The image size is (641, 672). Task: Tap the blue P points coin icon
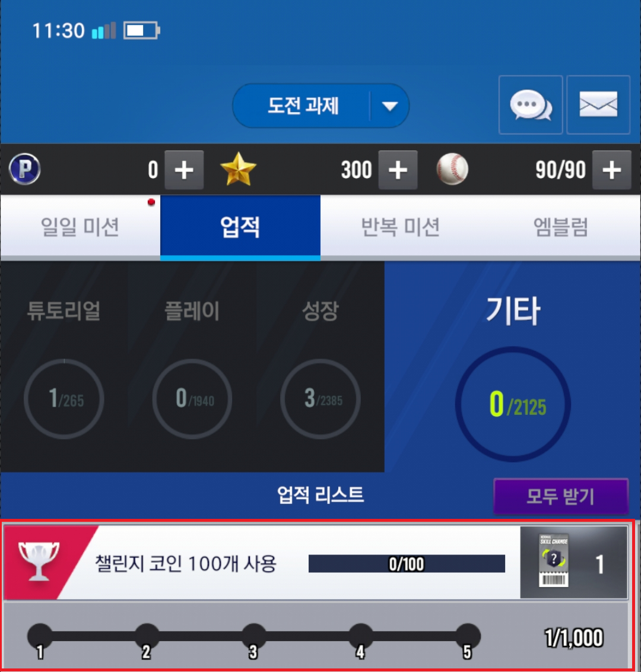pos(25,169)
